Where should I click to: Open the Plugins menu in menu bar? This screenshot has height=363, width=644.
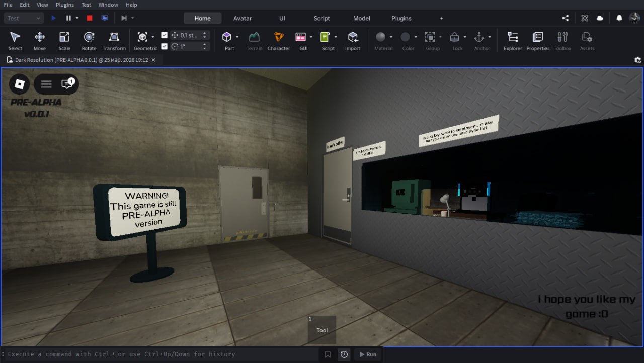(65, 5)
